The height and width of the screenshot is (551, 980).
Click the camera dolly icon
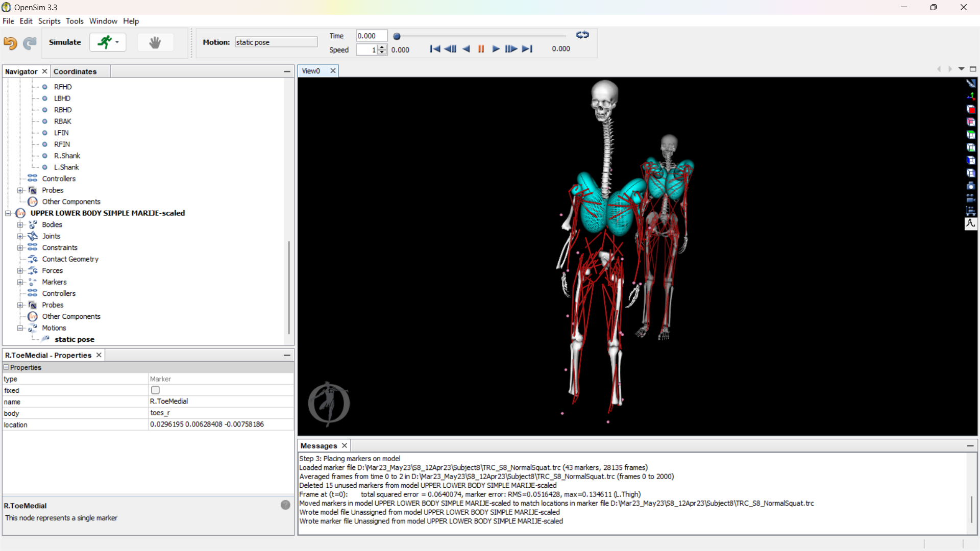[x=971, y=211]
